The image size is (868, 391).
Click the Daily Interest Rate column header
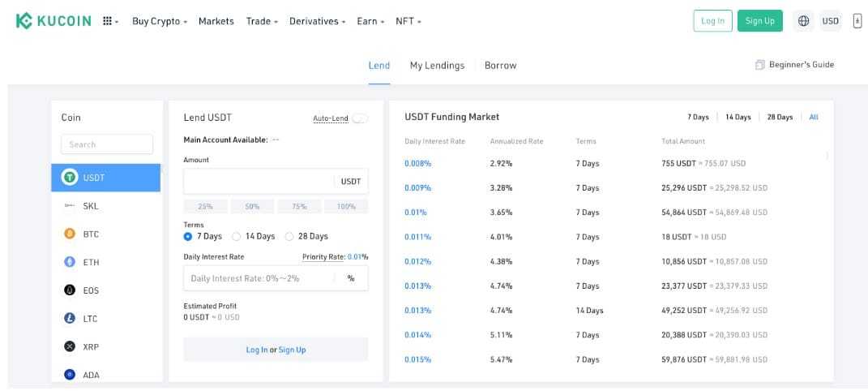434,141
